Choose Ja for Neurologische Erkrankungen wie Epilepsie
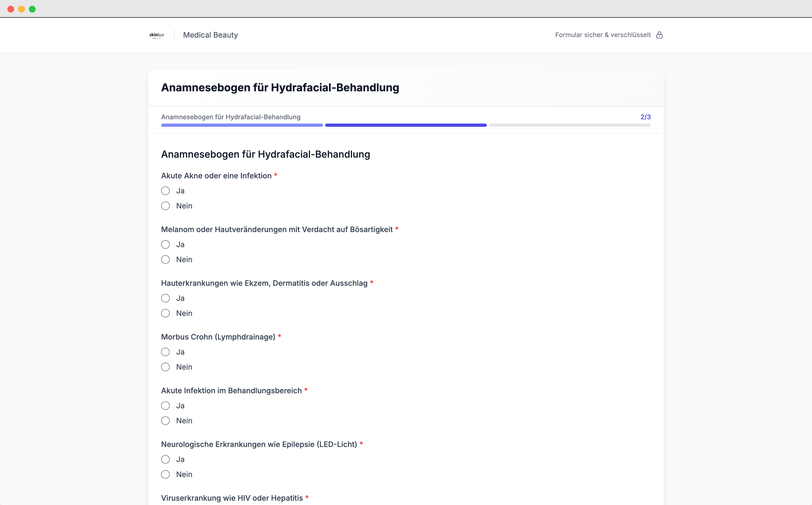 pos(165,460)
